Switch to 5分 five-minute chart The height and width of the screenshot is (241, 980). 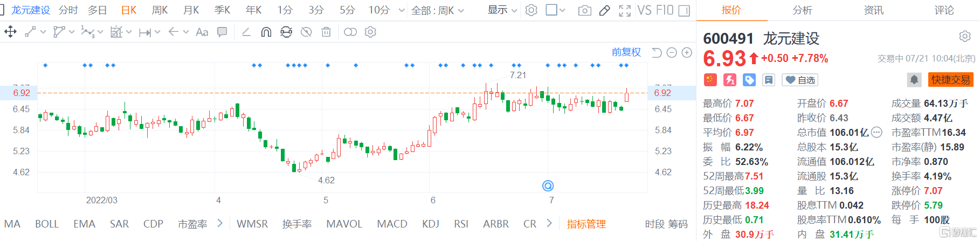pos(348,10)
